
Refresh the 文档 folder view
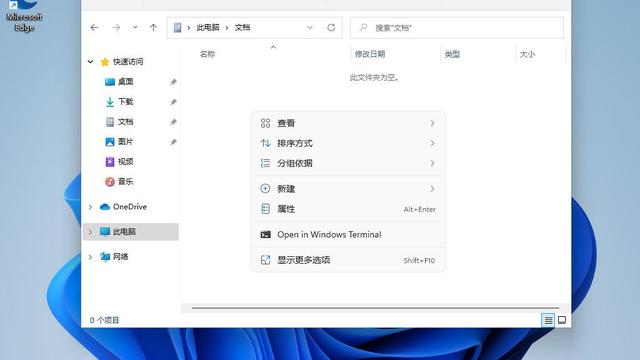(x=331, y=28)
